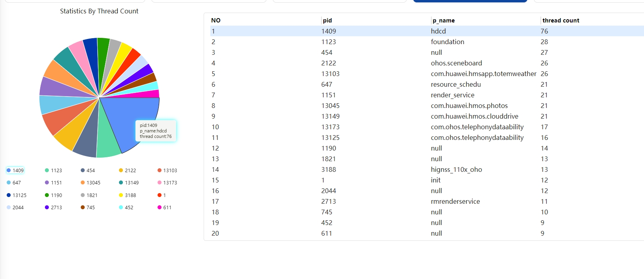
Task: Select the foundation process row
Action: click(427, 42)
